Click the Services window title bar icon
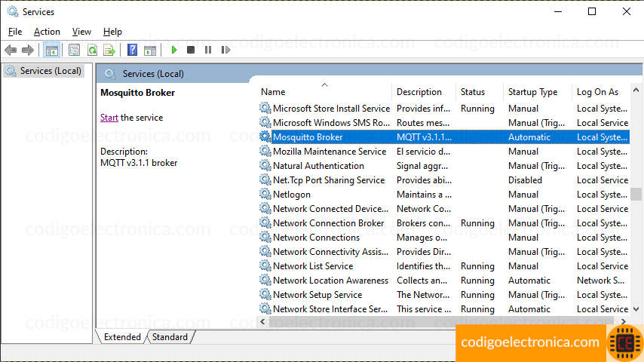The height and width of the screenshot is (362, 644). (x=13, y=11)
